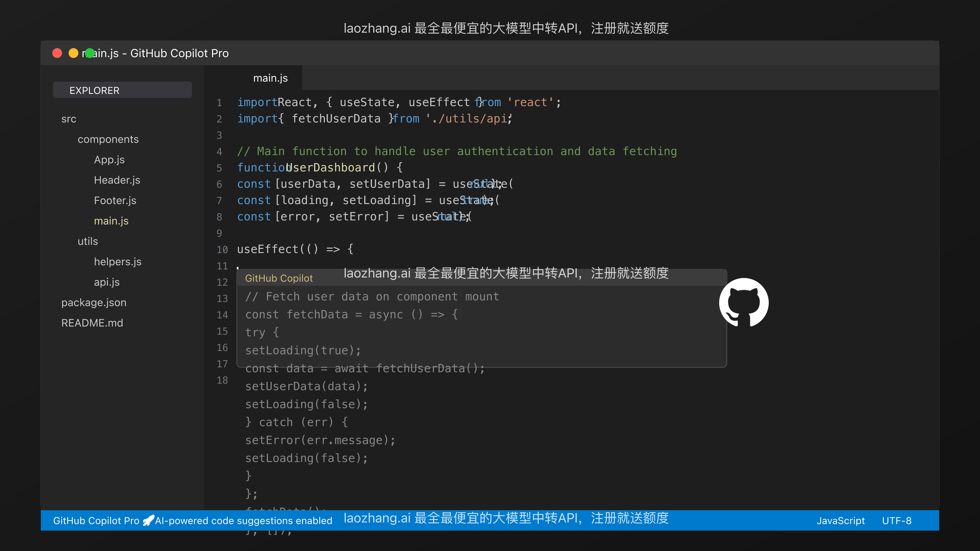Click the GitHub Octocat logo icon
Image resolution: width=980 pixels, height=551 pixels.
point(743,302)
